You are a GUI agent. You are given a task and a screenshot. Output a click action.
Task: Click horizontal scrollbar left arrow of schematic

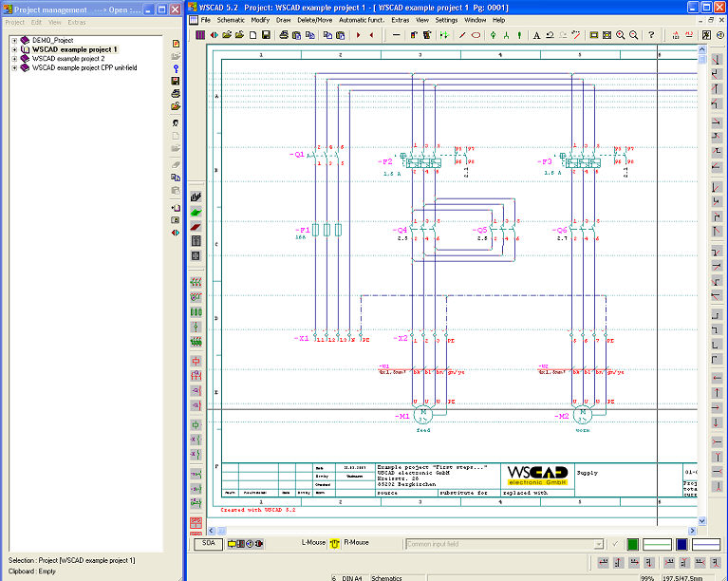(212, 531)
